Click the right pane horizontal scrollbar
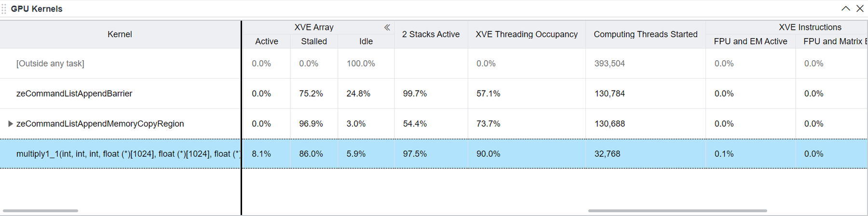Screen dimensions: 868x216 point(677,211)
